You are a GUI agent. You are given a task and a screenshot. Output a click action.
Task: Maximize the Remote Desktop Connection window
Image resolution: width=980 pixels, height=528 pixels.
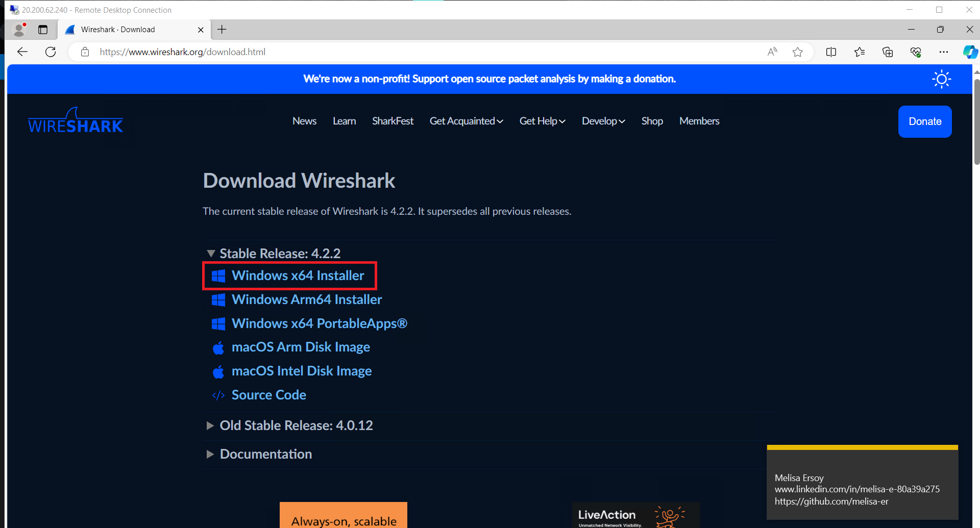939,10
